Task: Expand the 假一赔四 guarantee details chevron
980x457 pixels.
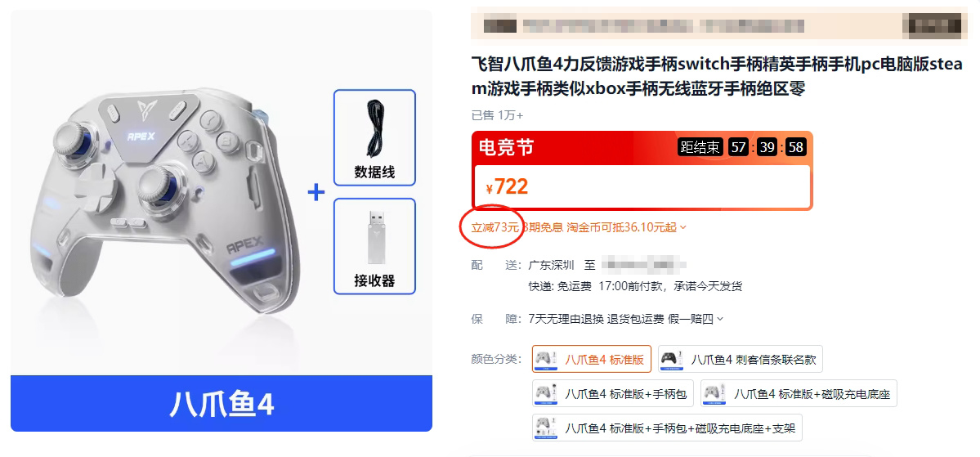Action: (x=720, y=320)
